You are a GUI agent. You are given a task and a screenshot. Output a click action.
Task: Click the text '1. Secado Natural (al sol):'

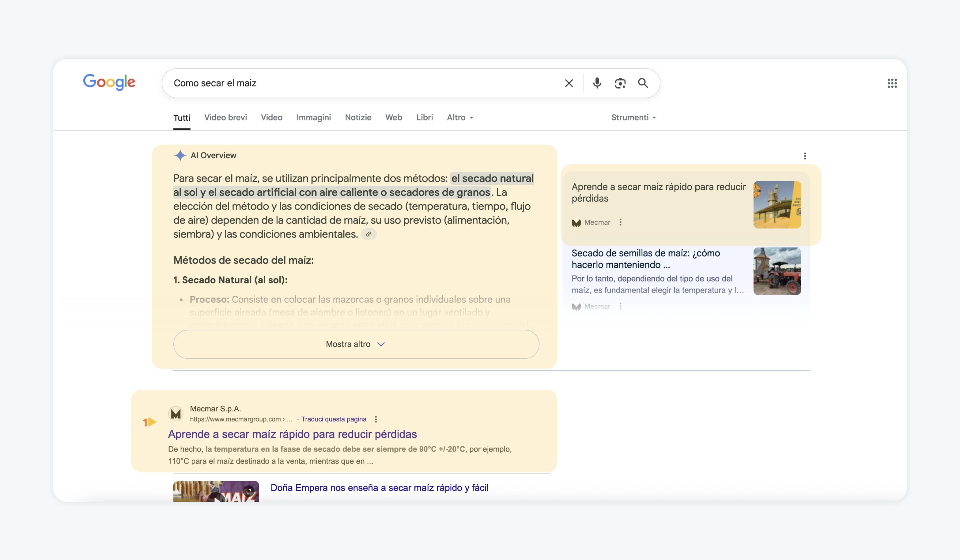pos(230,280)
